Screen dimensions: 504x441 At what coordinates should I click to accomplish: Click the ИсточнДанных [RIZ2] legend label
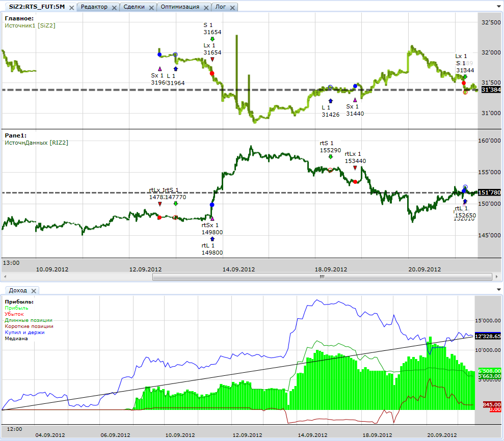tap(36, 143)
